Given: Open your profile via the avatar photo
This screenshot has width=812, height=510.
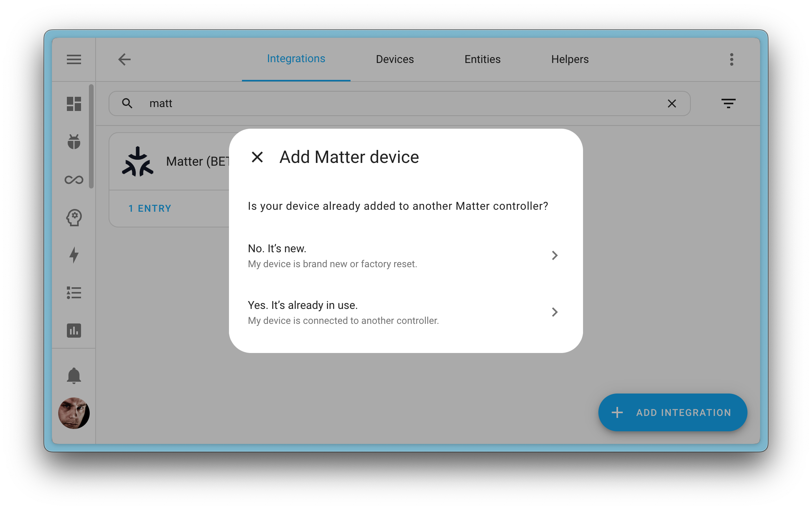Looking at the screenshot, I should 74,413.
